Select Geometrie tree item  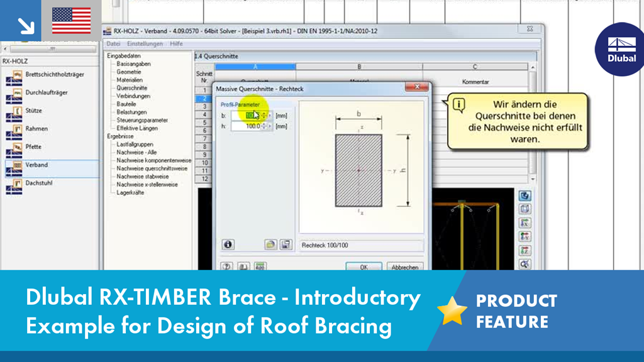coord(128,72)
